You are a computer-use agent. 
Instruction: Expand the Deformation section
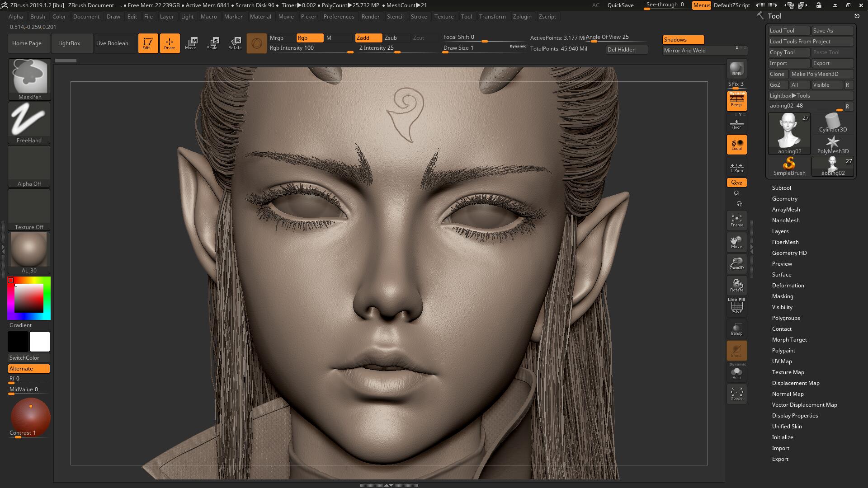788,286
